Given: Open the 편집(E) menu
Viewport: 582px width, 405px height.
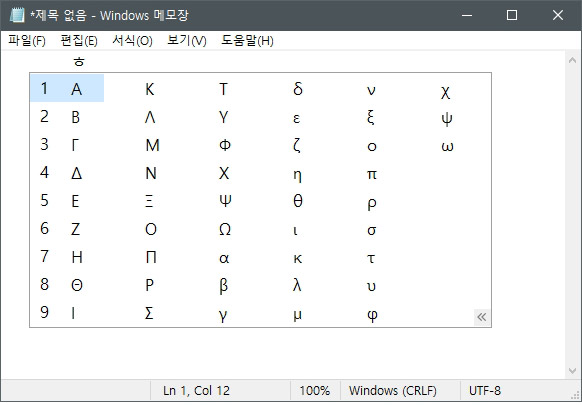Looking at the screenshot, I should [79, 40].
